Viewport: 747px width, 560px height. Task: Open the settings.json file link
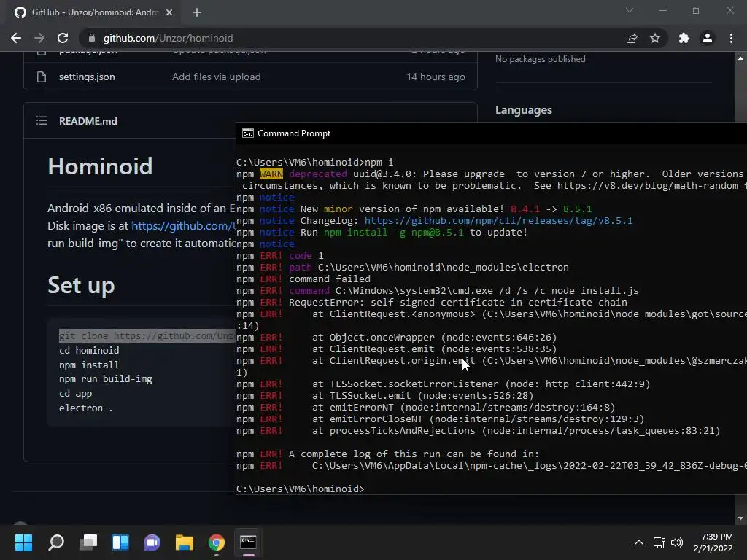(x=87, y=77)
